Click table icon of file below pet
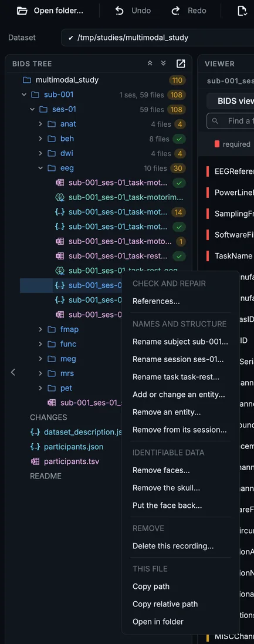The width and height of the screenshot is (254, 644). point(52,403)
